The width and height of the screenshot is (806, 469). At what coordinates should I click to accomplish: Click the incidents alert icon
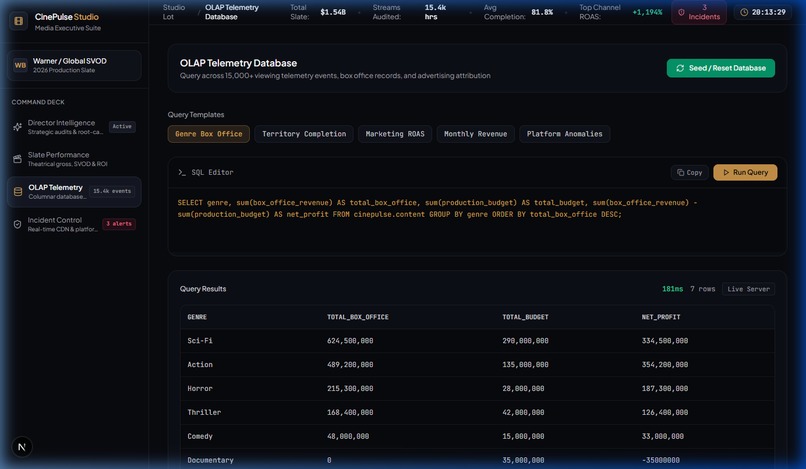681,12
